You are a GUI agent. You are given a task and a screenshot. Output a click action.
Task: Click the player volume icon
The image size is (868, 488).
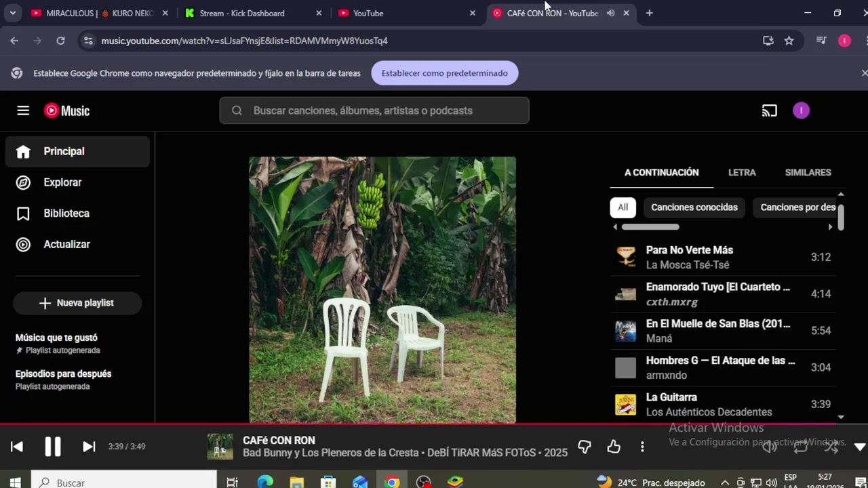[x=770, y=447]
